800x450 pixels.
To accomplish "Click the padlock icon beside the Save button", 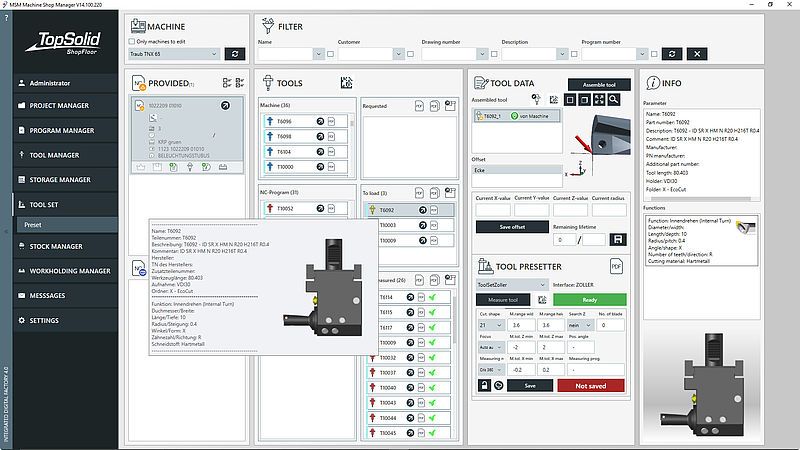I will pos(484,385).
